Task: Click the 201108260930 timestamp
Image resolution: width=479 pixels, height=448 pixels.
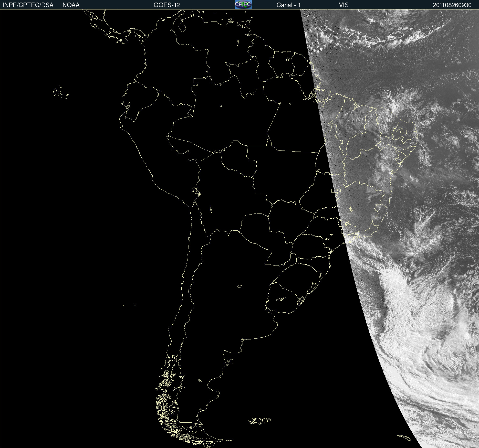Action: pos(452,5)
